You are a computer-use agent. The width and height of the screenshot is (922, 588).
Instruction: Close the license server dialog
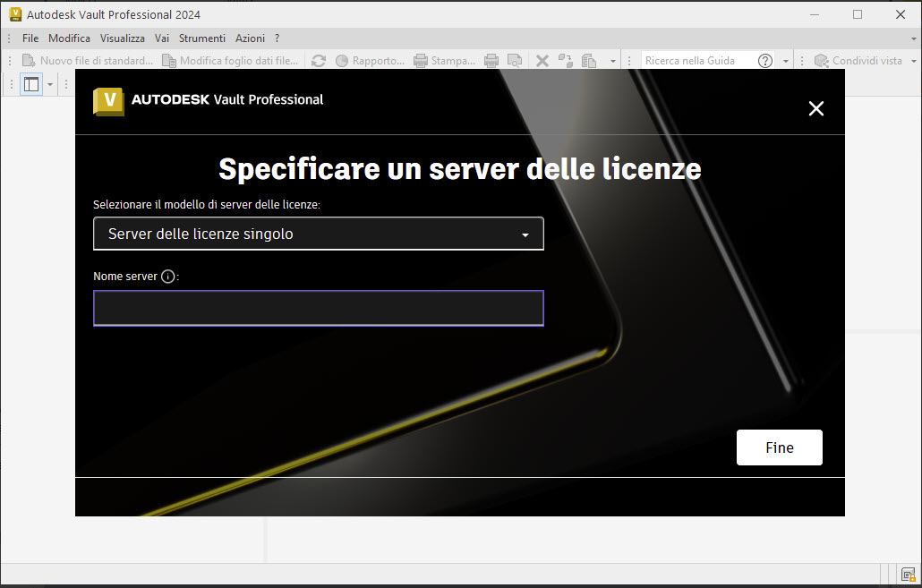[815, 108]
